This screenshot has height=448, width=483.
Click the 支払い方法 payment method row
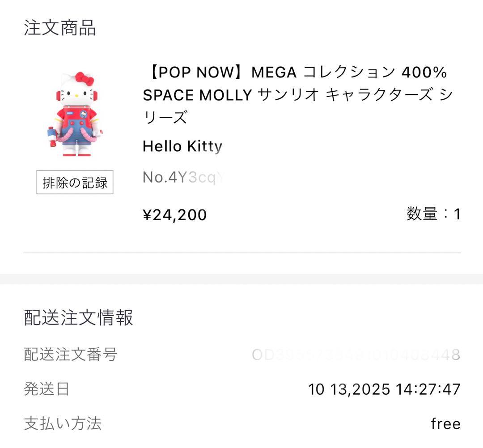(x=63, y=423)
